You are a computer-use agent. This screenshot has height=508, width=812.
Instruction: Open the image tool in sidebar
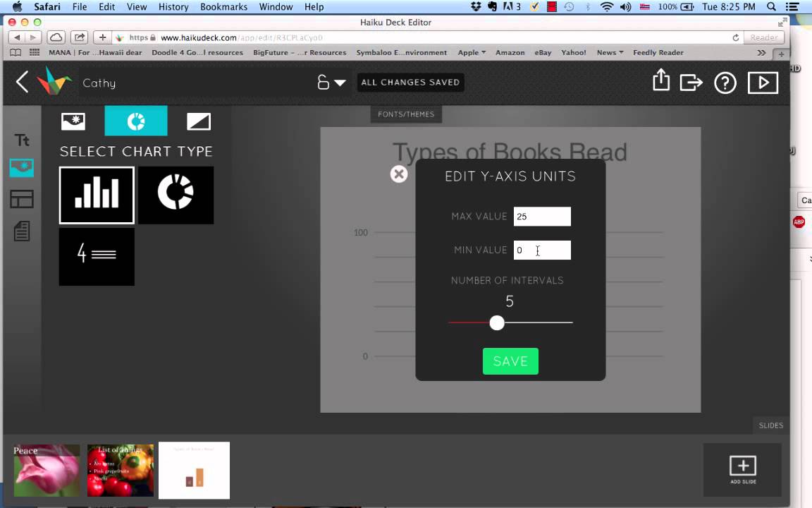22,168
